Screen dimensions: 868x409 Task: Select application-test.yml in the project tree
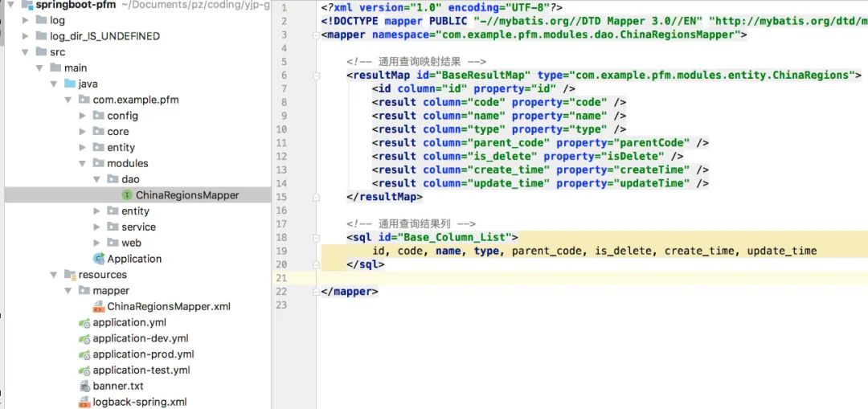pyautogui.click(x=141, y=370)
